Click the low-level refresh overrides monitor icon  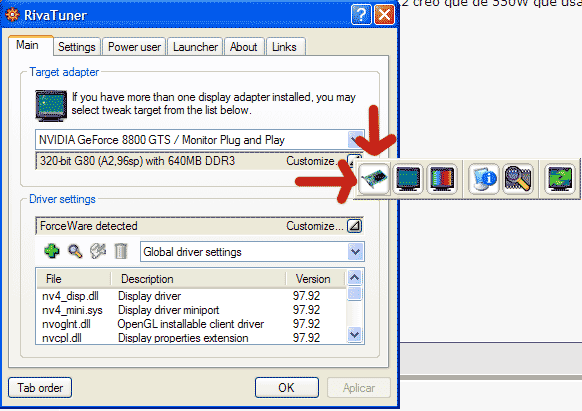408,179
